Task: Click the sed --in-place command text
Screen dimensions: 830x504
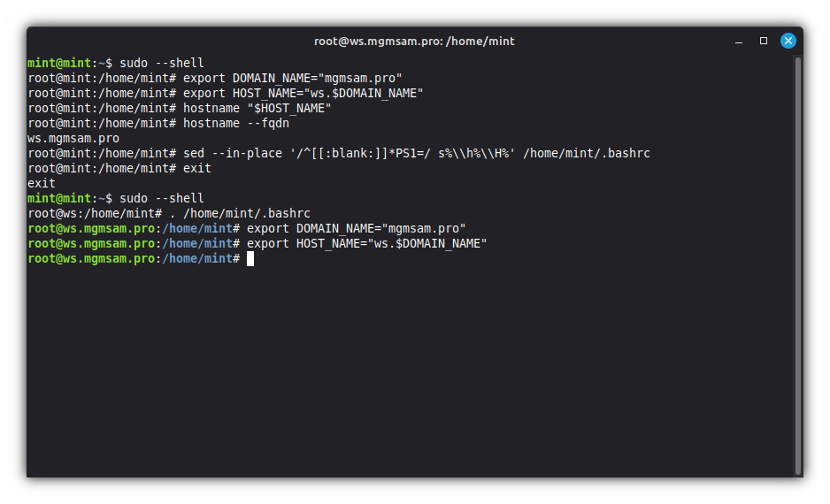Action: click(x=416, y=153)
